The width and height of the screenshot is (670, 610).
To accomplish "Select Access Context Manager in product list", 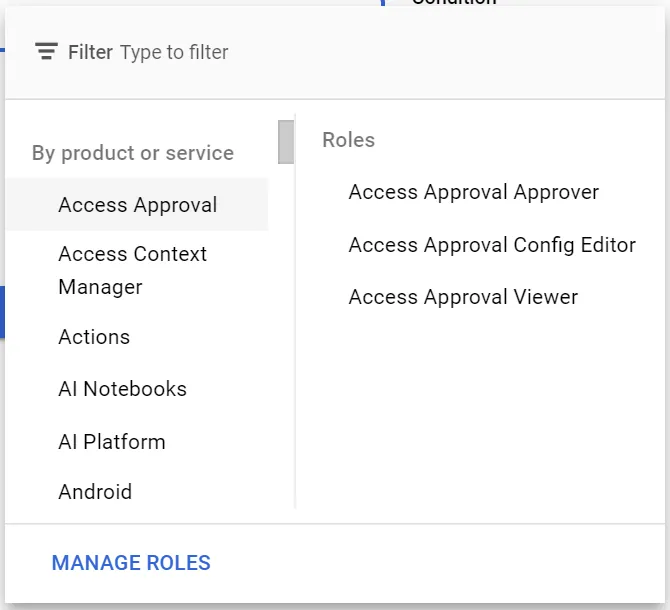I will tap(132, 270).
